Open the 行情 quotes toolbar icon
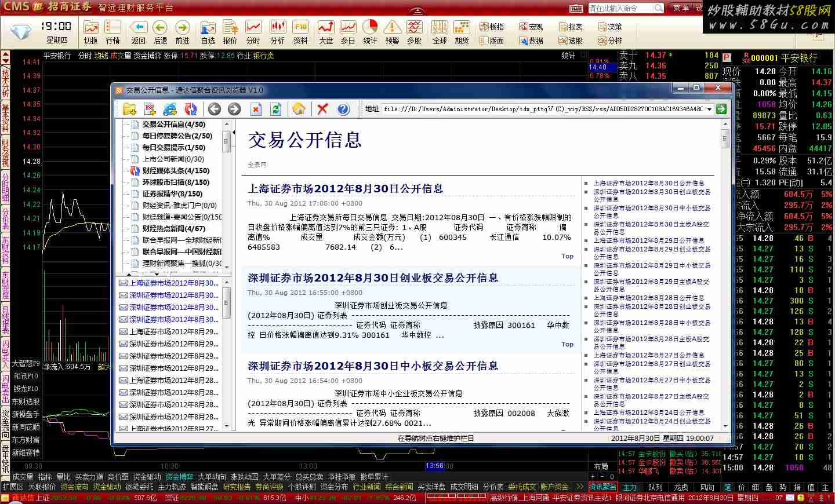The image size is (835, 504). coord(112,32)
